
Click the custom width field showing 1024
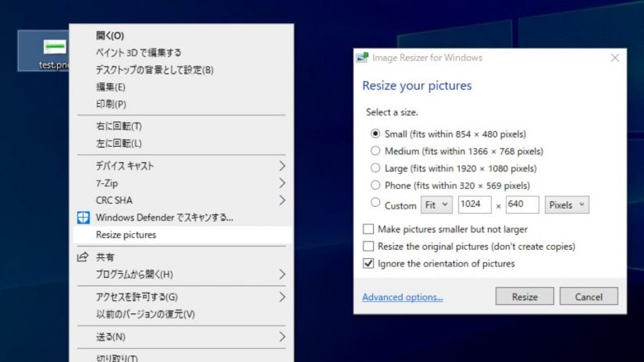475,205
